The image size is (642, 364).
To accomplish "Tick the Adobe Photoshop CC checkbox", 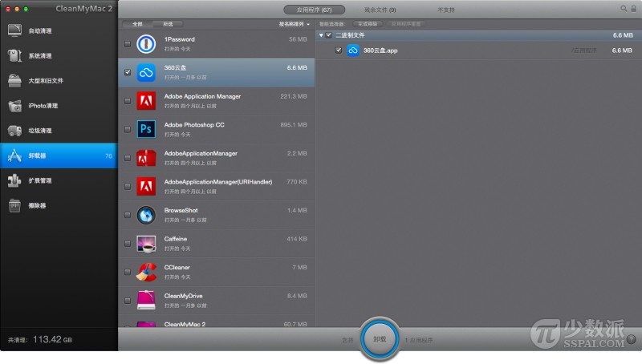I will point(128,129).
